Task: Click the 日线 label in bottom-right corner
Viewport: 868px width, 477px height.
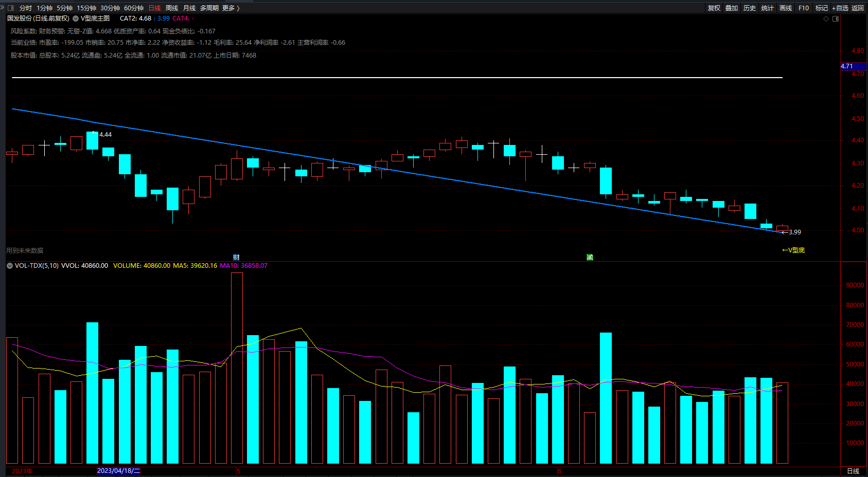Action: (853, 471)
